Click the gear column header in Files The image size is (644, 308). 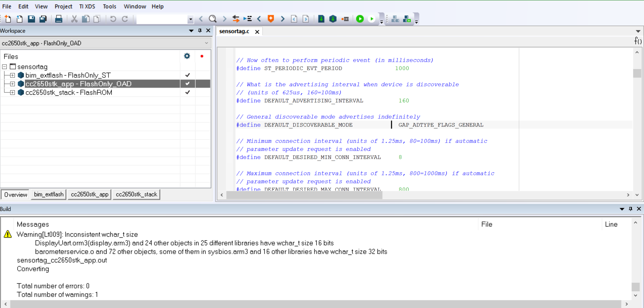click(187, 56)
